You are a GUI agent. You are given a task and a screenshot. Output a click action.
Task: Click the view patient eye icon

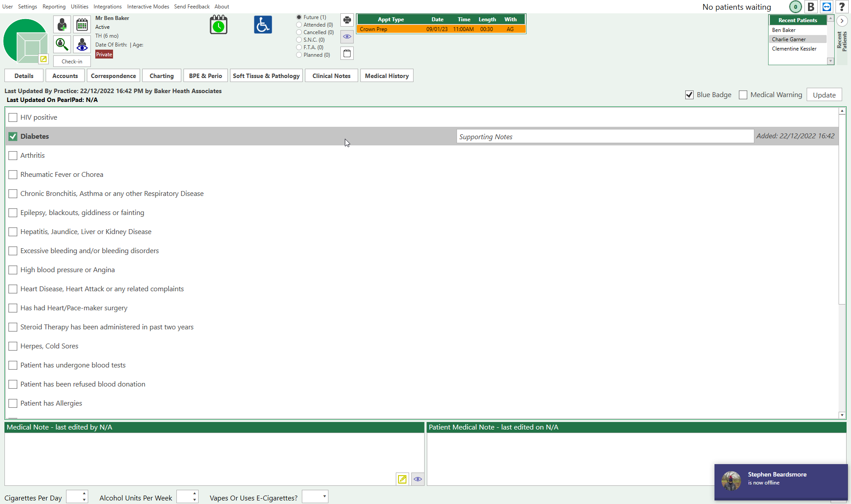coord(82,44)
